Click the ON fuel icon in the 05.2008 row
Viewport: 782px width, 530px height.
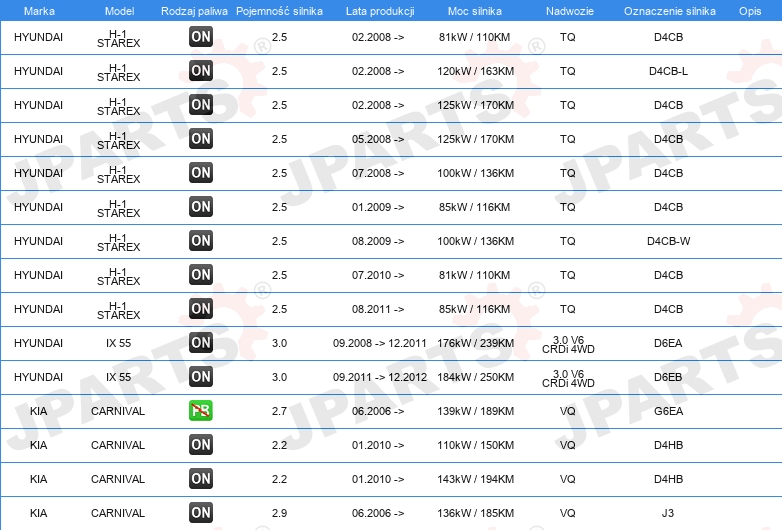[200, 138]
